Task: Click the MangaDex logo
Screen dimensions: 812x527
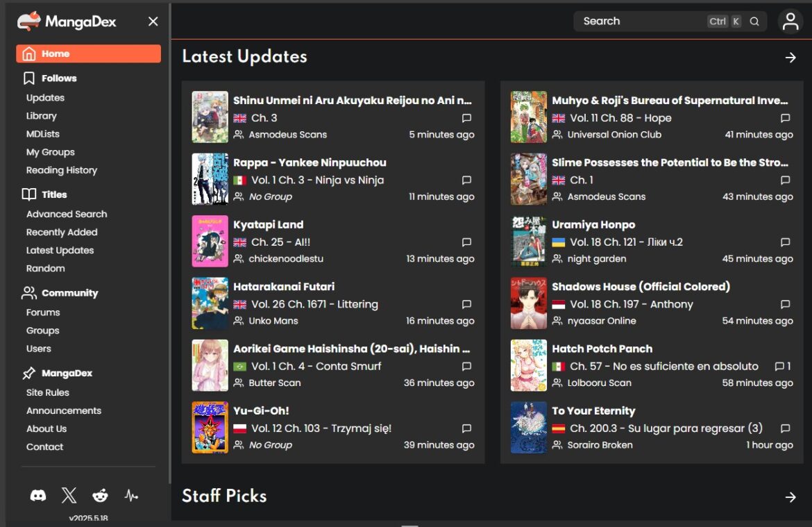Action: [x=67, y=22]
